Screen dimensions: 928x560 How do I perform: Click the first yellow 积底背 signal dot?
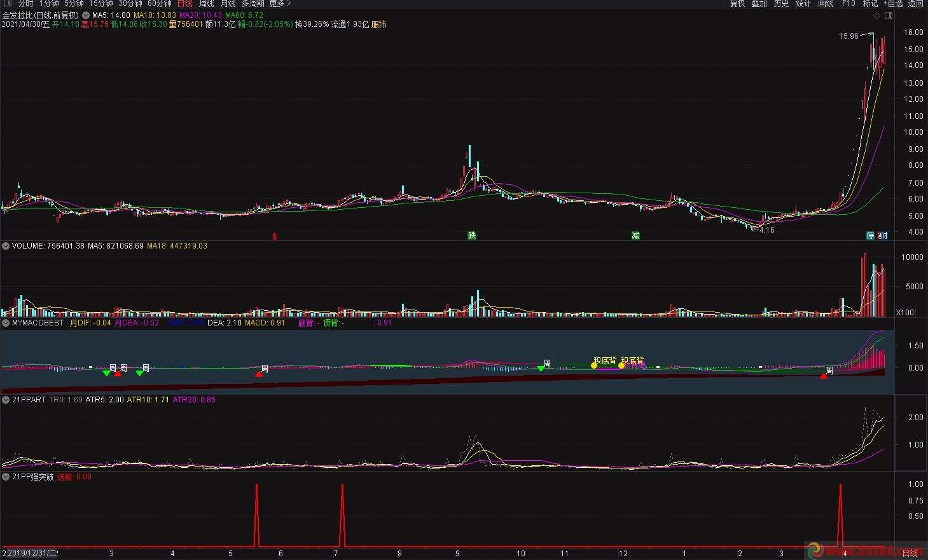click(x=594, y=365)
